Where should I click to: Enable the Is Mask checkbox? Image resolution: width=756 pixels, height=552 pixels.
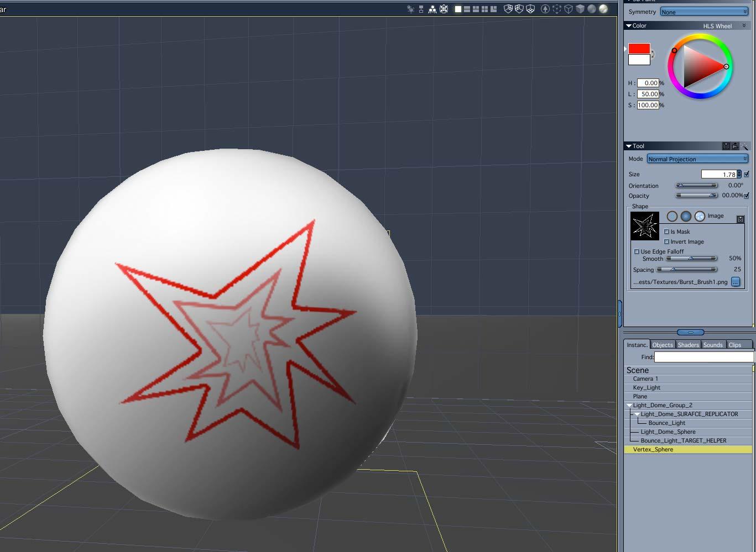pos(666,232)
